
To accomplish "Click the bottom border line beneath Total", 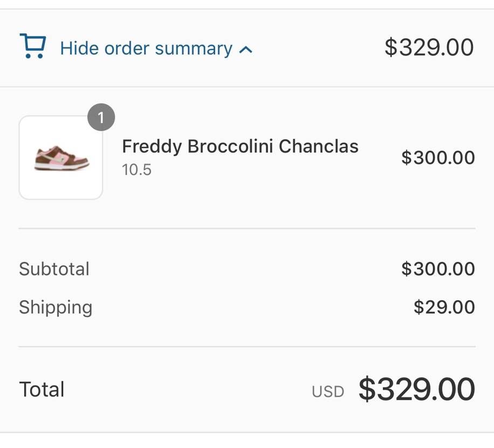I will [247, 432].
